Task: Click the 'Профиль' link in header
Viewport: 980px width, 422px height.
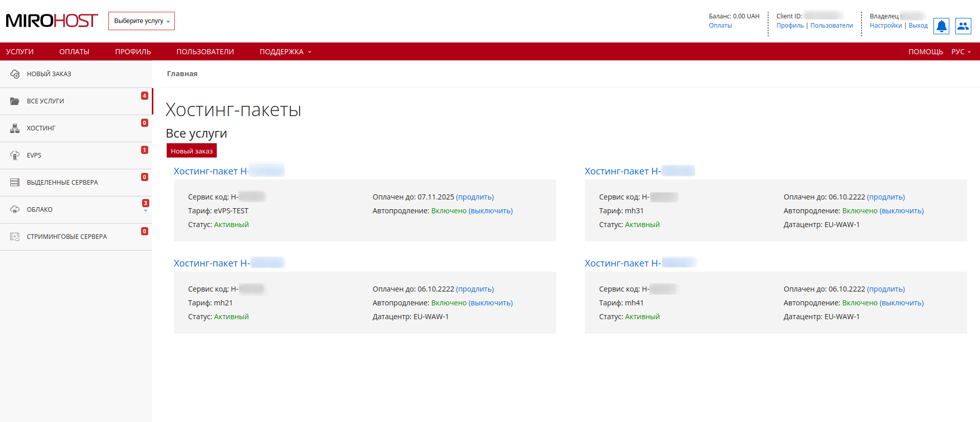Action: click(790, 26)
